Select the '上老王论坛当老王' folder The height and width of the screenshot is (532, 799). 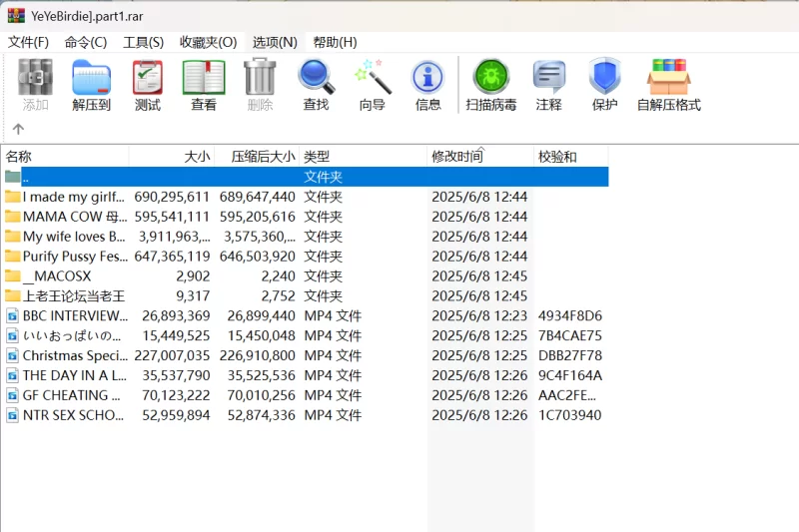pyautogui.click(x=74, y=295)
